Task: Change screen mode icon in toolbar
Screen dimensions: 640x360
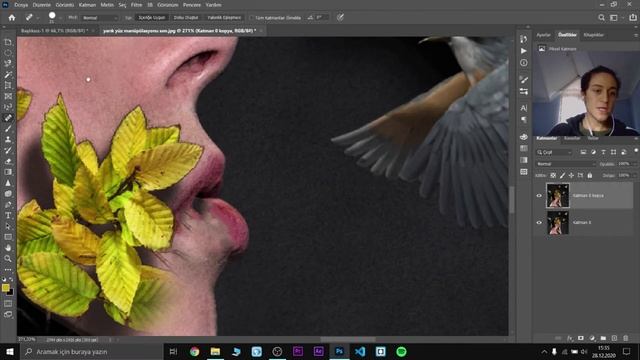Action: click(8, 315)
